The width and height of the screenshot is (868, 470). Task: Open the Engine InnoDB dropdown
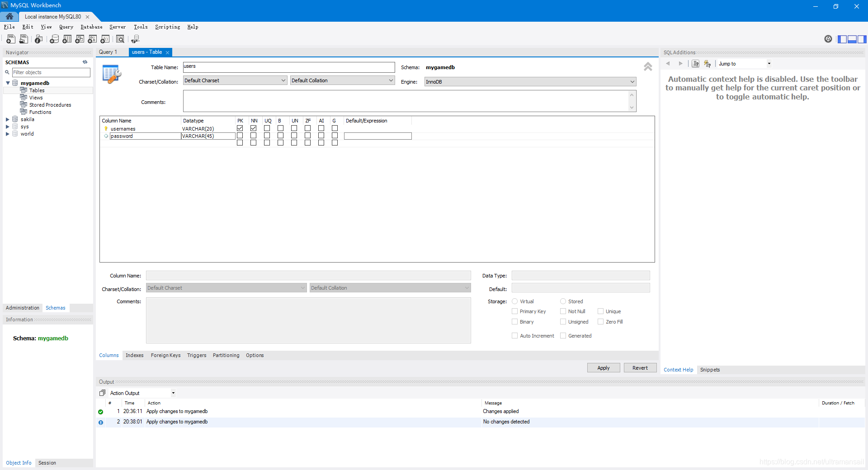click(530, 82)
